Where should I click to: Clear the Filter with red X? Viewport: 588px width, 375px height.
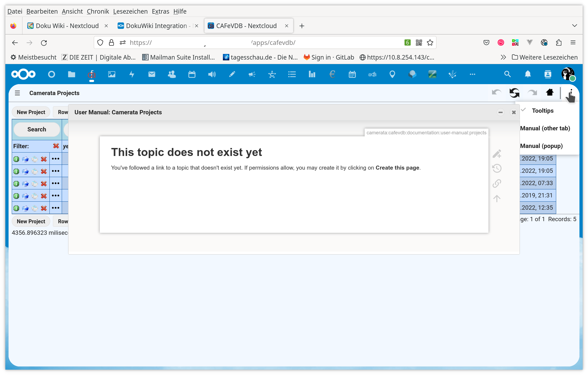click(x=56, y=146)
